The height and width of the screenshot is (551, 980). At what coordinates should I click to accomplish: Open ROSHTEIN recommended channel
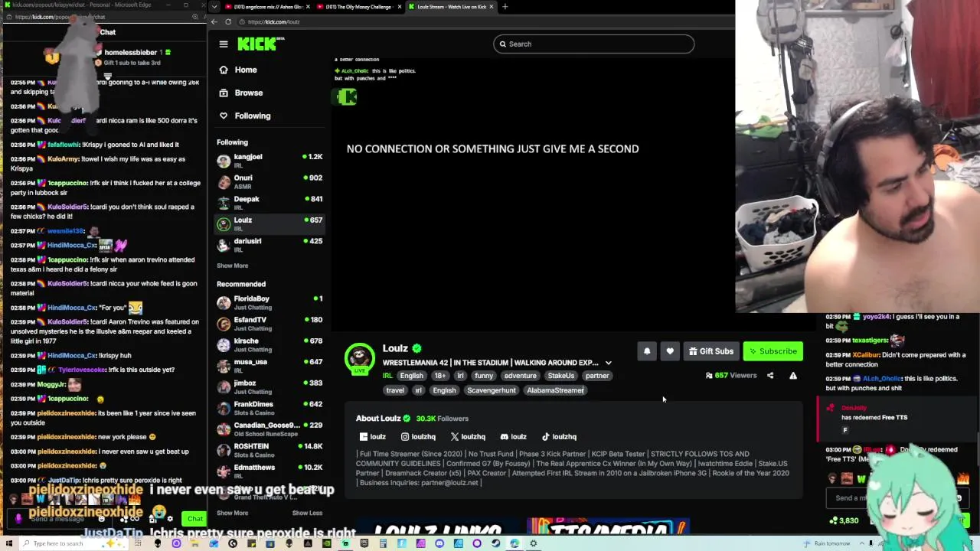269,450
